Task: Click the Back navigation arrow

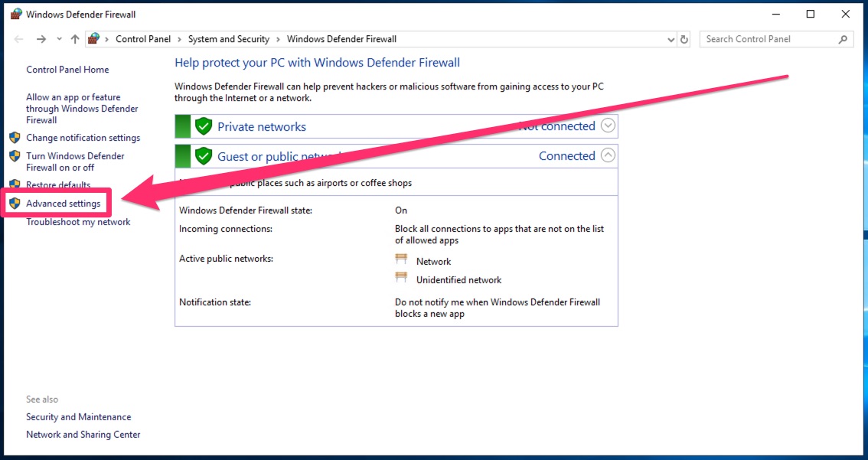Action: point(19,39)
